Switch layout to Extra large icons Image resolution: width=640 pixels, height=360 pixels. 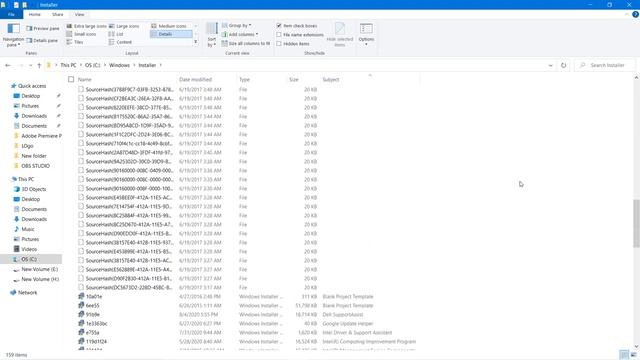[x=86, y=26]
